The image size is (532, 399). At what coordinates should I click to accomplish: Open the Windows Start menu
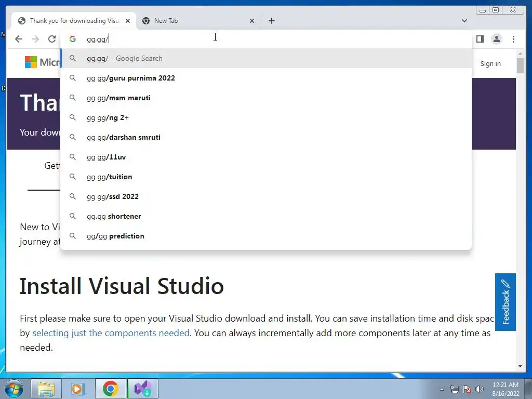click(14, 389)
